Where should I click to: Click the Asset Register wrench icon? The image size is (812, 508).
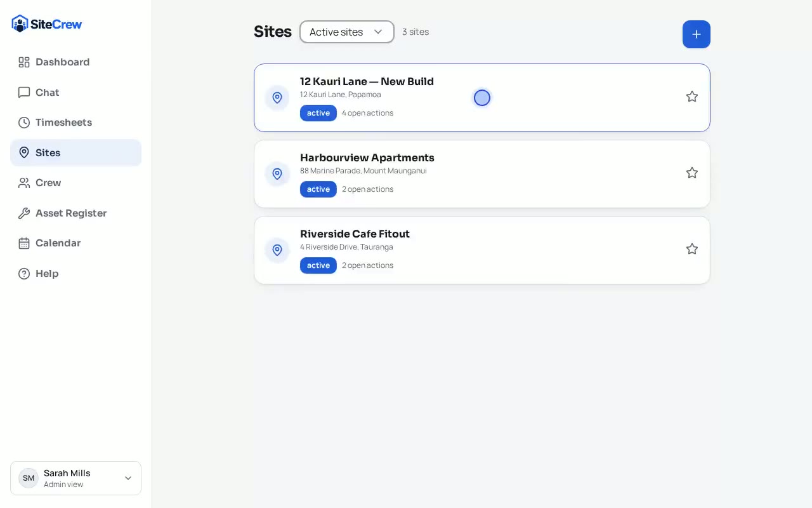pos(24,213)
